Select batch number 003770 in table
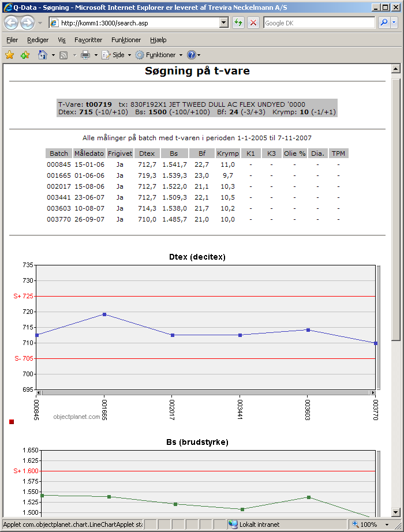This screenshot has height=532, width=404. (x=59, y=219)
